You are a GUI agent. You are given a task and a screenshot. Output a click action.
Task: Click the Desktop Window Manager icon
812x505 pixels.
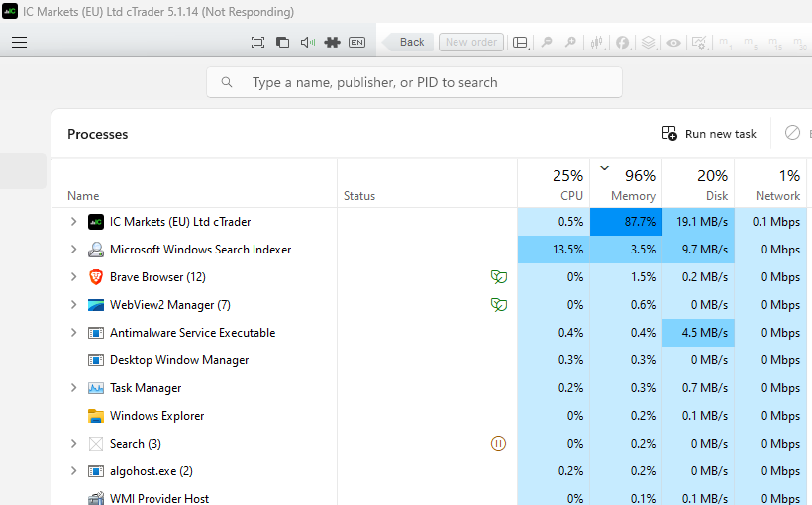point(96,360)
